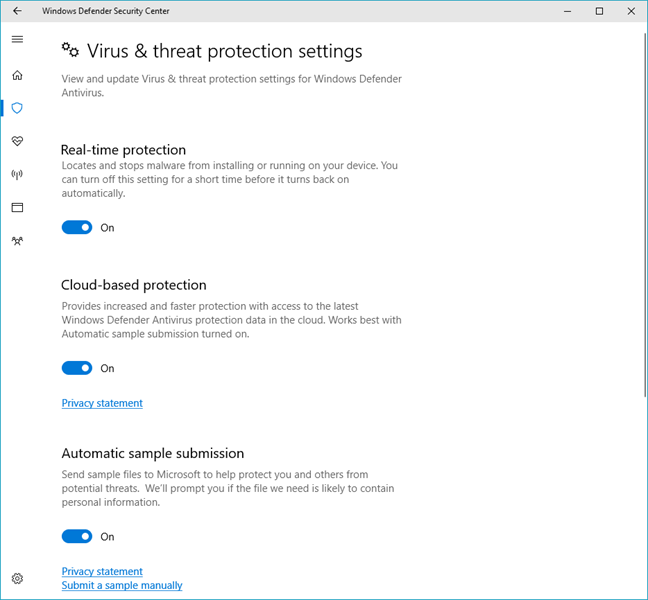Turn off Real-time protection toggle
Viewport: 648px width, 600px height.
click(x=77, y=227)
